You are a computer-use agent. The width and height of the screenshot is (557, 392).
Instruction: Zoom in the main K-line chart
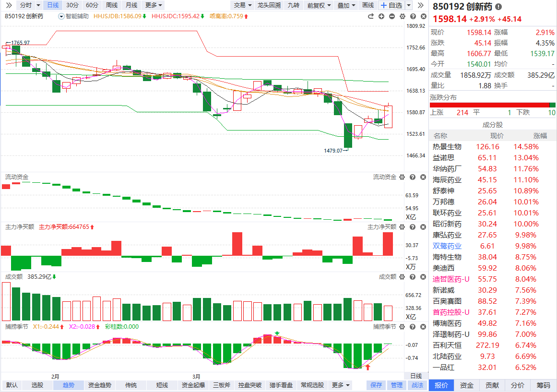click(381, 16)
